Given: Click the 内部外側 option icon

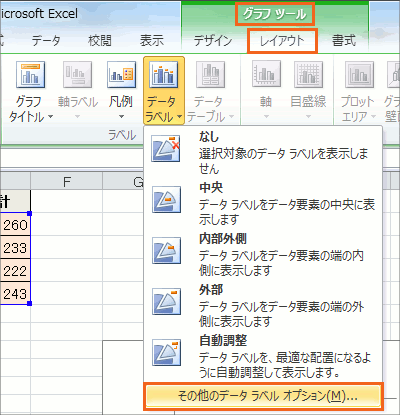Looking at the screenshot, I should pos(166,250).
